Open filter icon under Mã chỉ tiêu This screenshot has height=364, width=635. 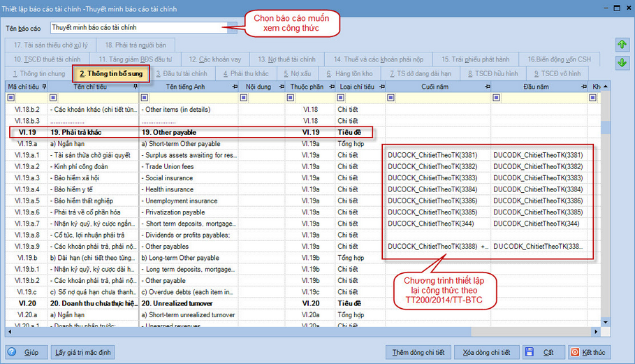[11, 98]
